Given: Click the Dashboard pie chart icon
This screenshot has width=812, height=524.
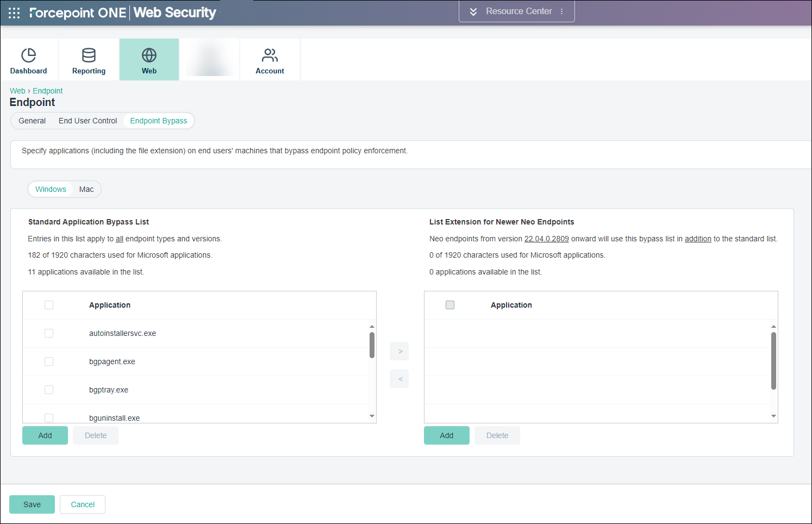Looking at the screenshot, I should point(28,55).
